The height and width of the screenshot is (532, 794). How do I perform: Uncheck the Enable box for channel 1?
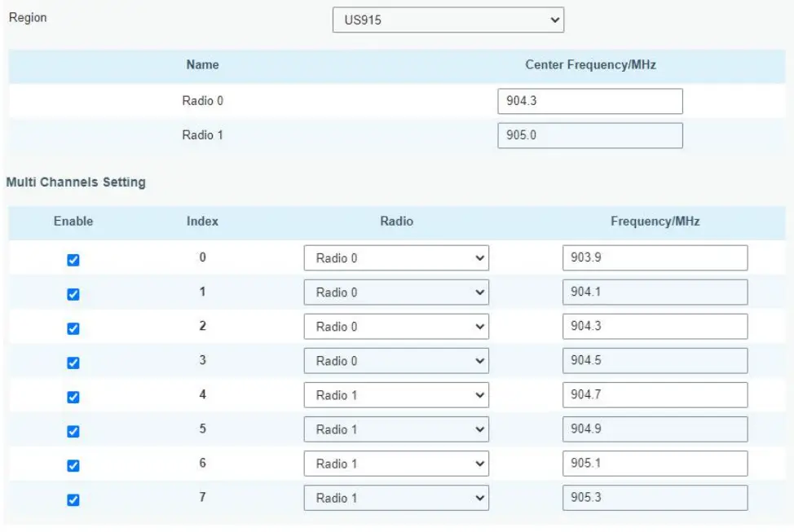pos(73,292)
